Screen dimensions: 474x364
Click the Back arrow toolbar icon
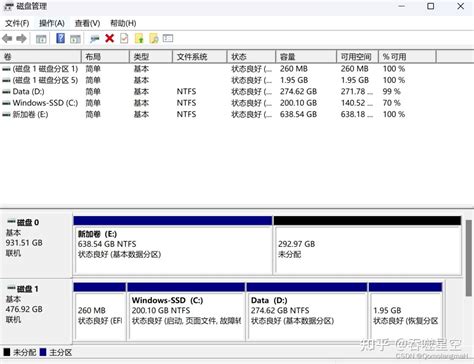[7, 39]
